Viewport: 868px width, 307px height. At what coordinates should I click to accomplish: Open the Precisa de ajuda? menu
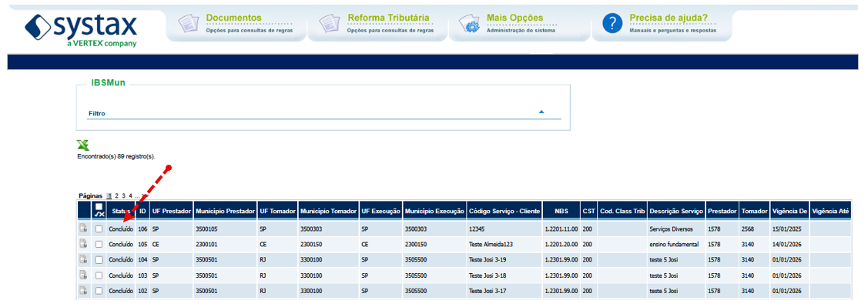click(669, 18)
